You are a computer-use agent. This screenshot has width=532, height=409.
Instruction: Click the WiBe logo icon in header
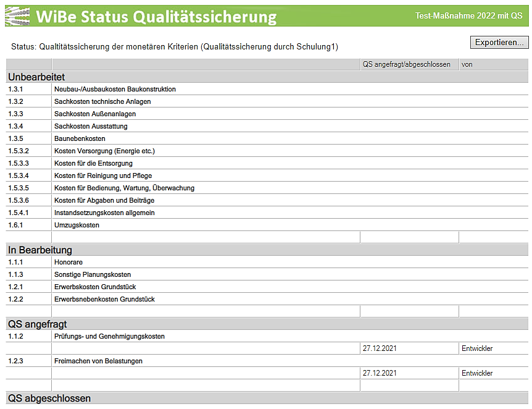click(17, 16)
